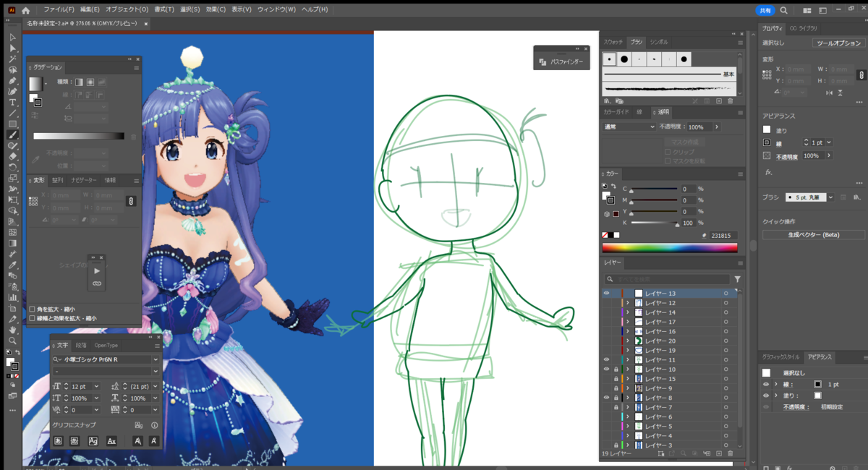
Task: Select the 基本 brush stroke row
Action: tap(670, 74)
